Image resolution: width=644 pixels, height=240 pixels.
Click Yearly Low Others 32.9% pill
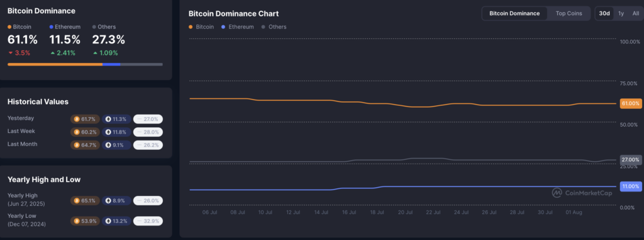coord(148,221)
